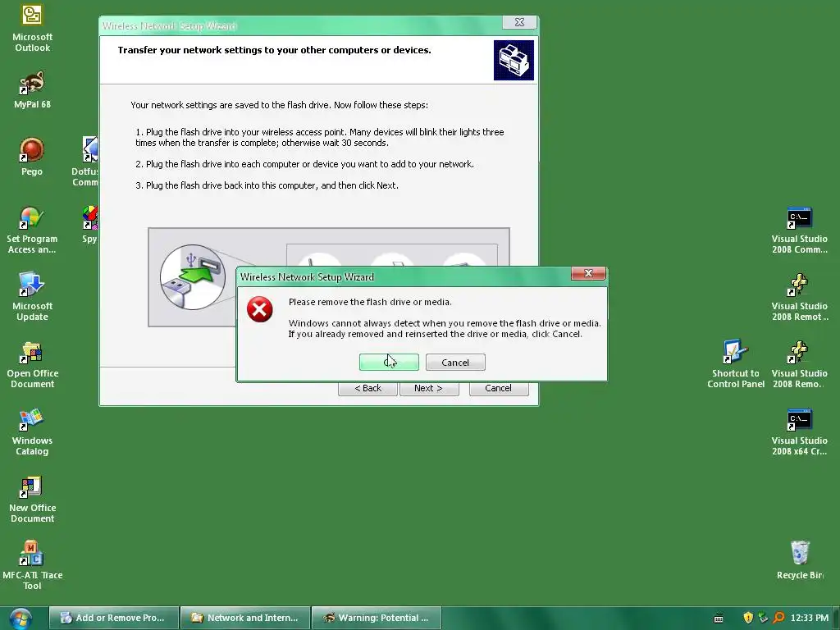Switch to Network and Internet taskbar item
Screen dimensions: 840x630
[x=245, y=618]
